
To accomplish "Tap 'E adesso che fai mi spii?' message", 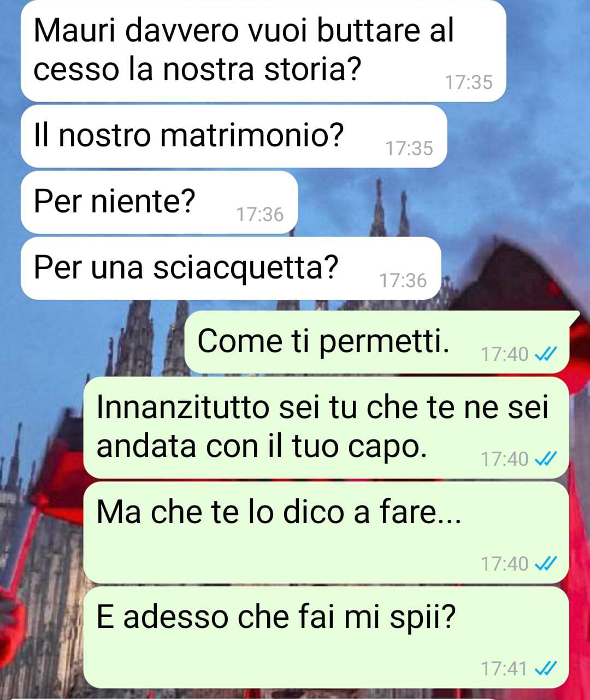I will tap(327, 637).
